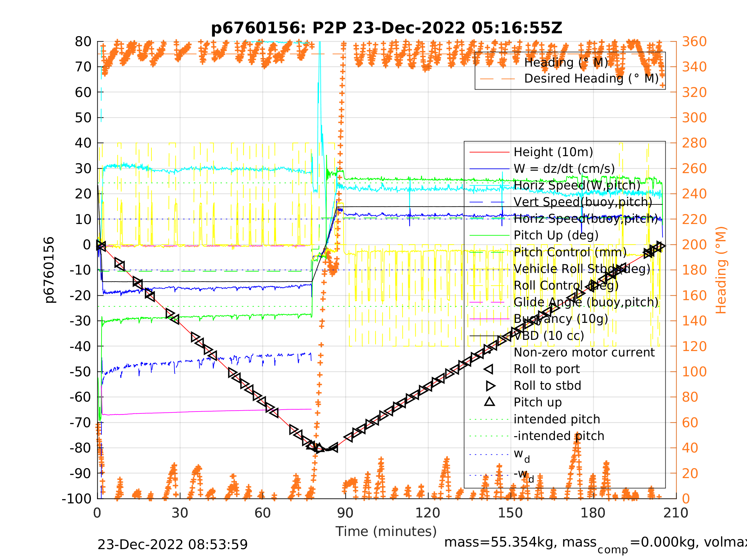Click the '-50' tick on the left axis
747x560 pixels.
[80, 372]
